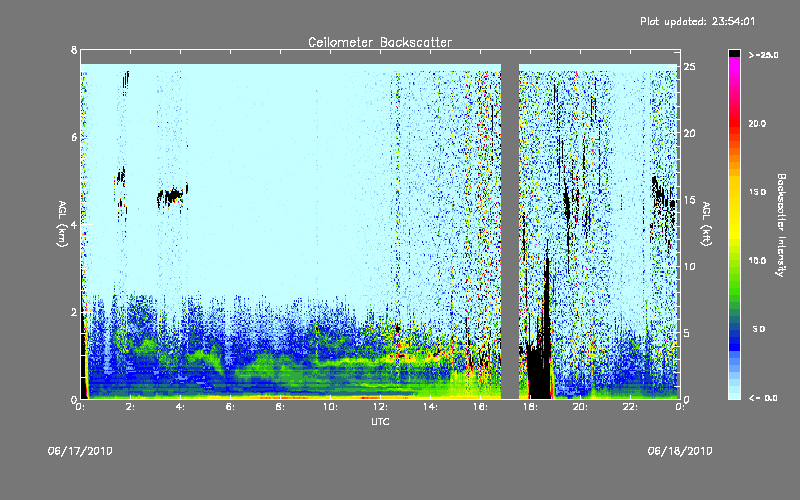800x500 pixels.
Task: Click the 'AGL (kft)' right axis label
Action: click(706, 224)
